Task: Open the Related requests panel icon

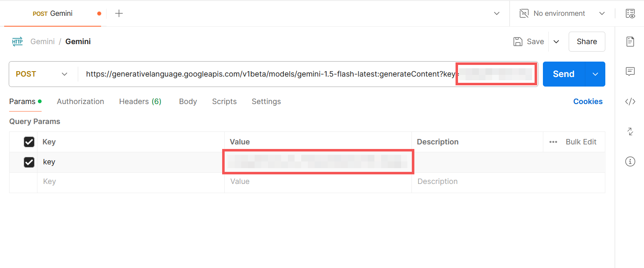Action: click(630, 131)
